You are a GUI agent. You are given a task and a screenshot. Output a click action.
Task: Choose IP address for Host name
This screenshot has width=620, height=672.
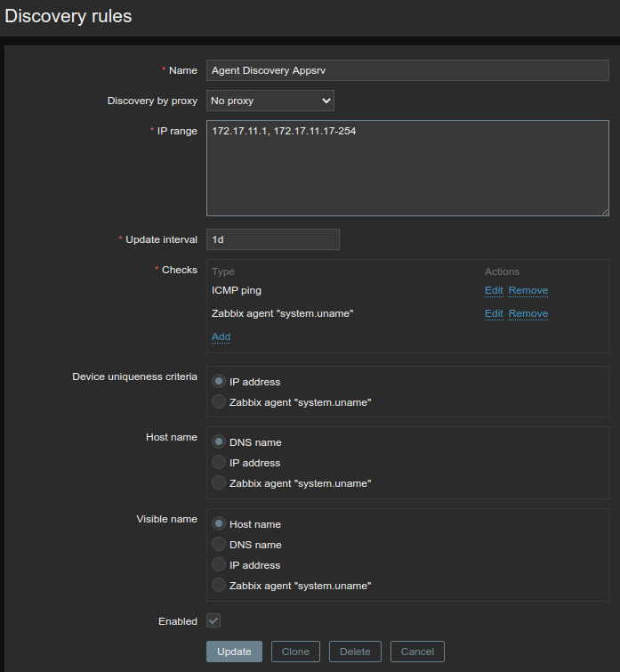tap(219, 463)
